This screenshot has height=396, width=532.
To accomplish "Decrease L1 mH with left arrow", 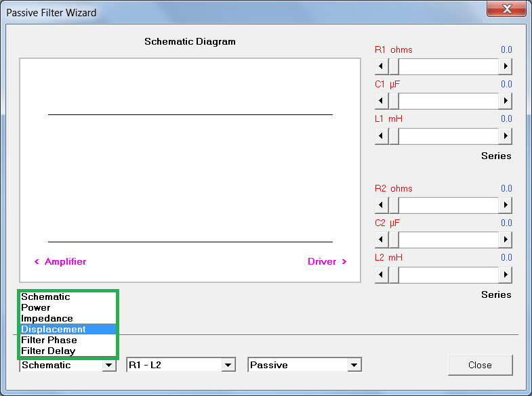I will click(x=382, y=136).
